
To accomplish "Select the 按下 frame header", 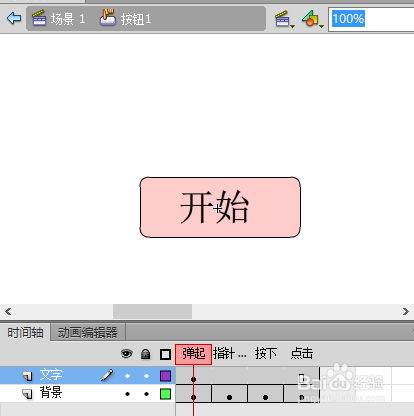I will point(266,354).
